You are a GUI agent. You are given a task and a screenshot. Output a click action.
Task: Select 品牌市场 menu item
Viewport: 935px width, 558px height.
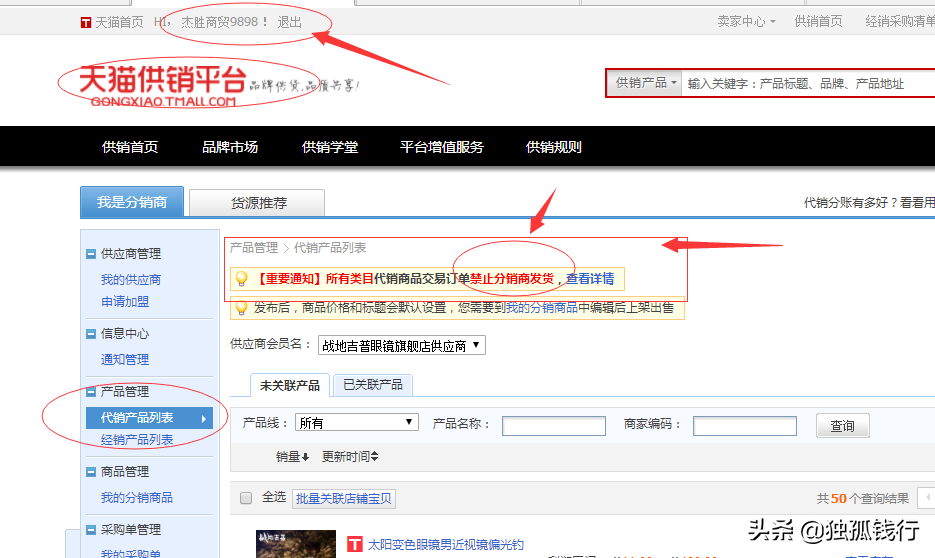click(230, 147)
